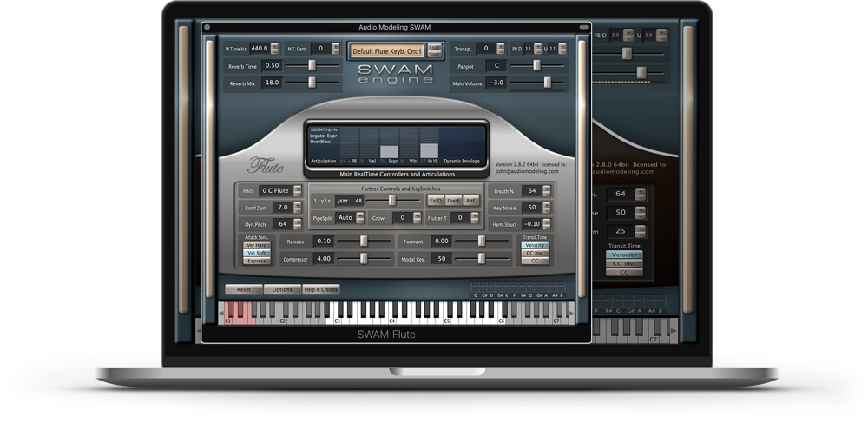The height and width of the screenshot is (424, 868).
Task: Raise Transp. value with plus stepper
Action: [x=501, y=46]
